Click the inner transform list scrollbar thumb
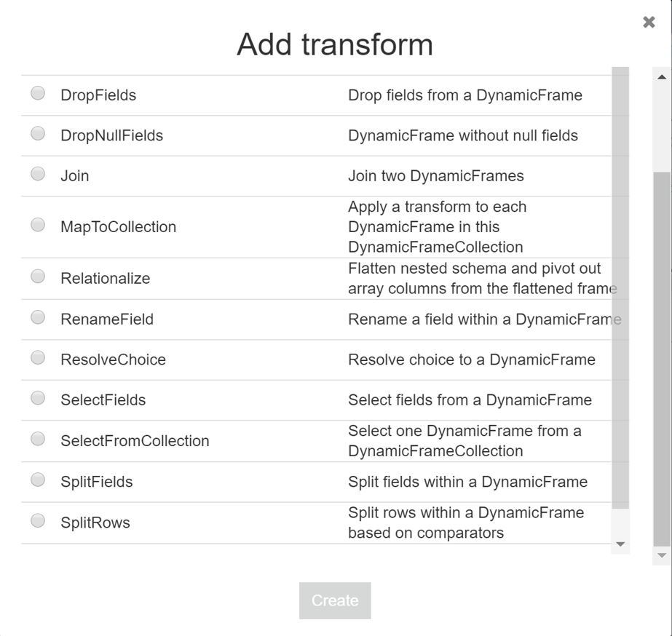672x636 pixels. click(x=620, y=291)
